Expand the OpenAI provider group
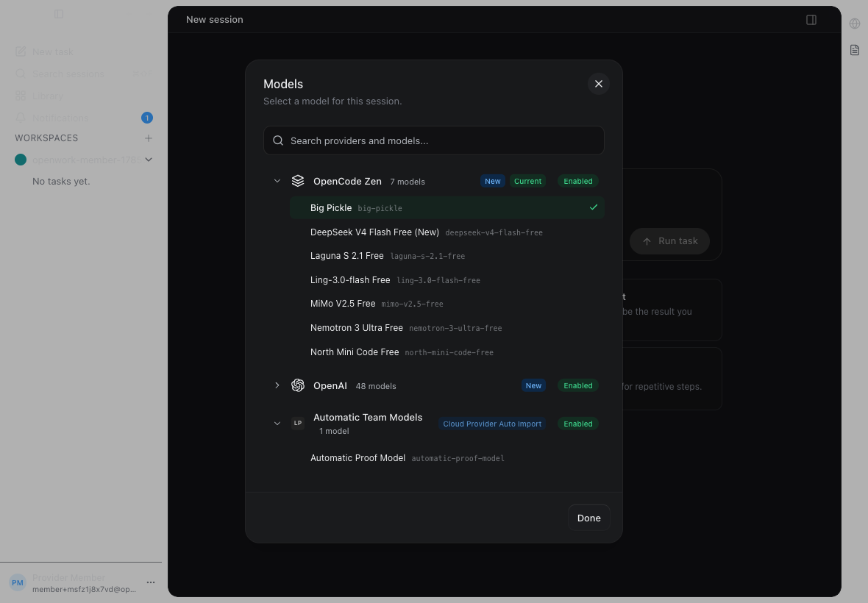This screenshot has width=868, height=603. 277,385
